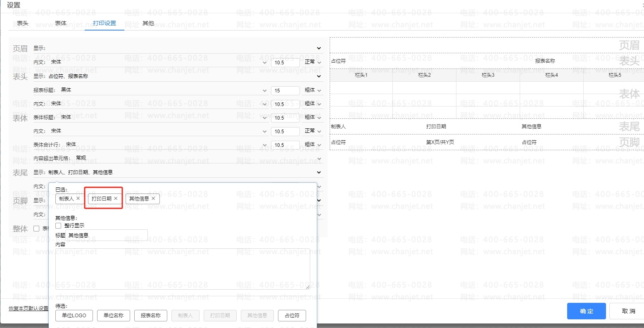Tick the 整行显示 checkbox
The height and width of the screenshot is (328, 644).
pyautogui.click(x=58, y=226)
